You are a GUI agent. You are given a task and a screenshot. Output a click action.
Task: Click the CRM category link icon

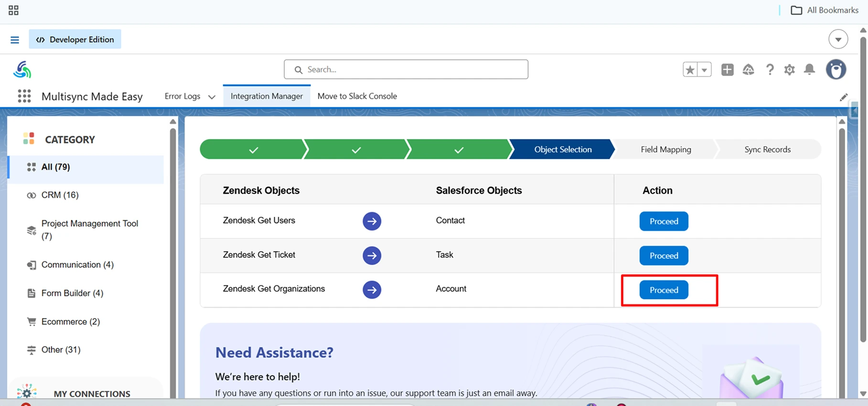point(32,195)
